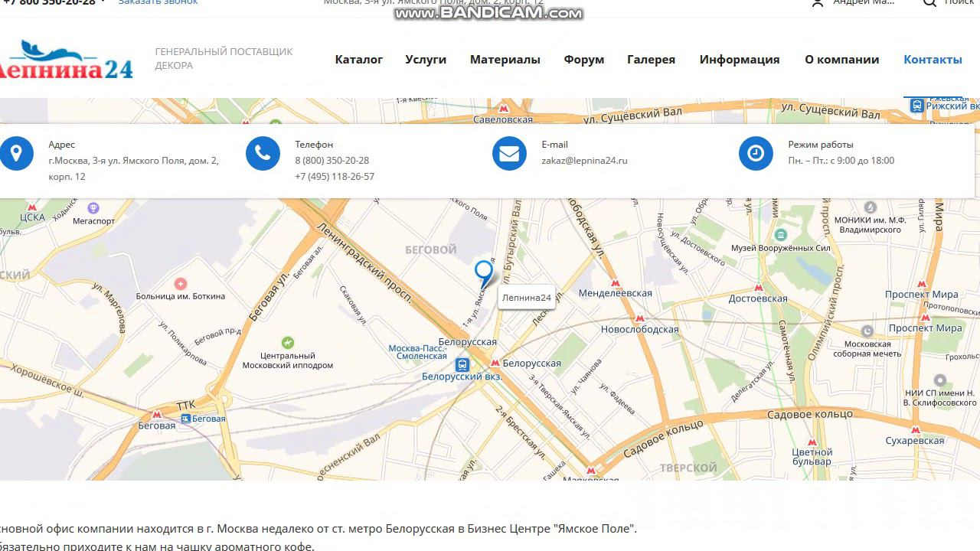Click the zakaz@lepnina24.ru email link

(x=584, y=161)
